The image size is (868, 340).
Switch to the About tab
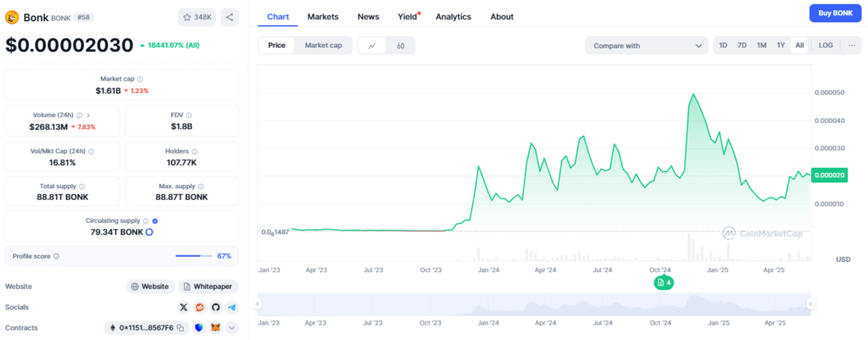[502, 17]
